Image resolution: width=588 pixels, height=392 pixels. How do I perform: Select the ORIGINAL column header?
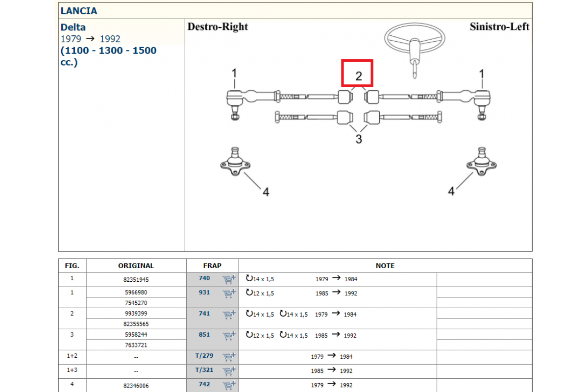(136, 266)
